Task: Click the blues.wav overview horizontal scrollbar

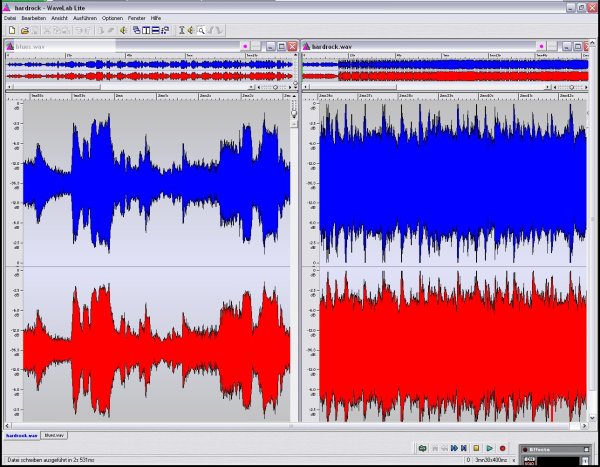Action: [150, 87]
